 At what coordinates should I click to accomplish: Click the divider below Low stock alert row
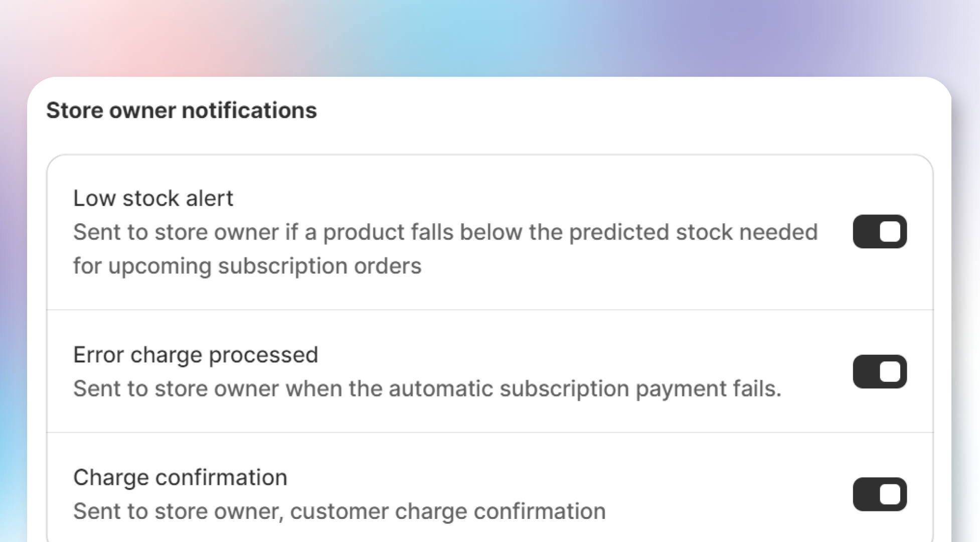tap(490, 310)
